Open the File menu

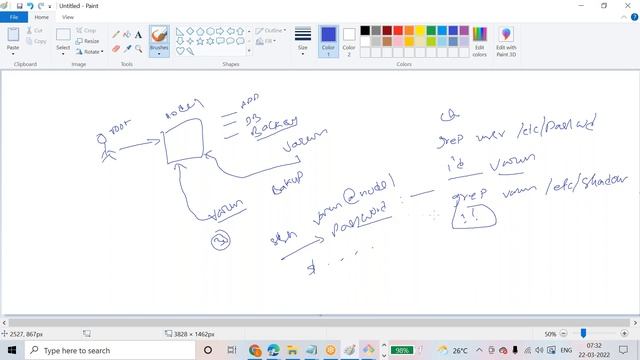[x=14, y=17]
